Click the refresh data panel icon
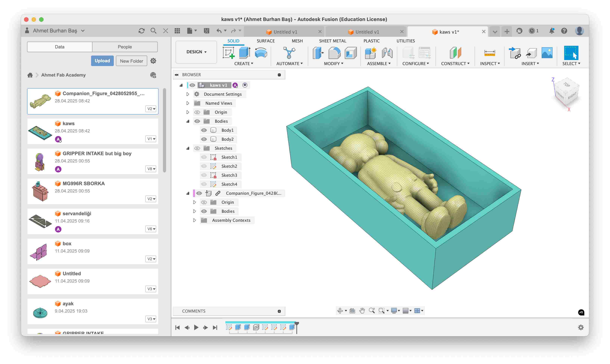 click(x=141, y=31)
